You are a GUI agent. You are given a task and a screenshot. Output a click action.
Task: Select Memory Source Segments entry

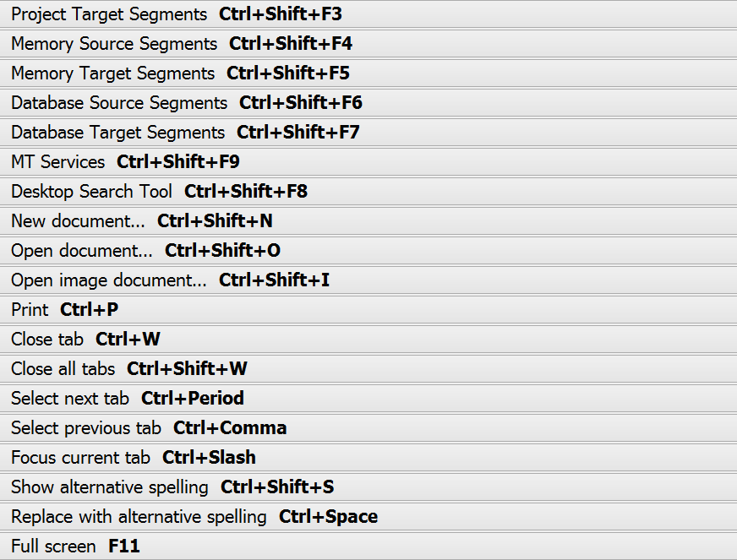click(114, 44)
